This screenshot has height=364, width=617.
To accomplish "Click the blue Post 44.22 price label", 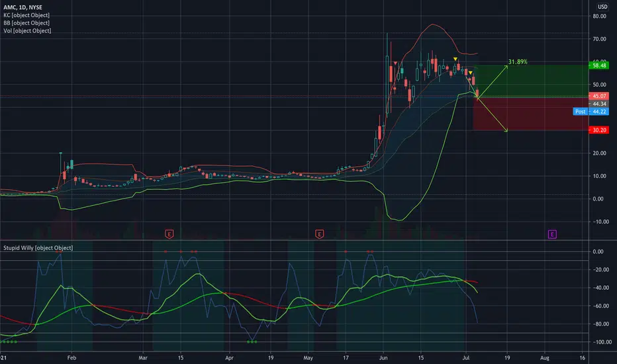I will pos(591,111).
